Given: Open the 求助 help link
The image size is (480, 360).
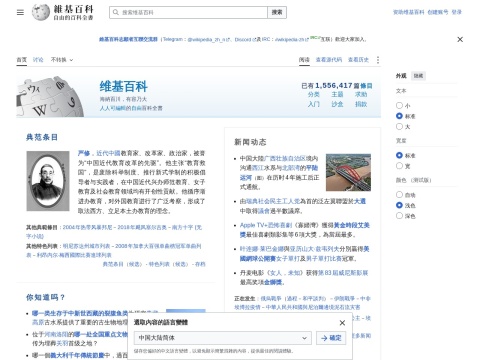Looking at the screenshot, I should (361, 95).
